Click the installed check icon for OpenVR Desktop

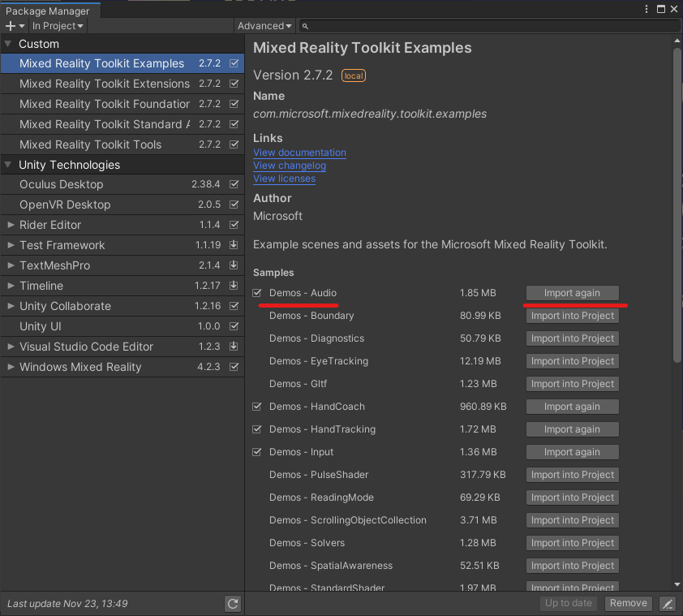pyautogui.click(x=234, y=204)
